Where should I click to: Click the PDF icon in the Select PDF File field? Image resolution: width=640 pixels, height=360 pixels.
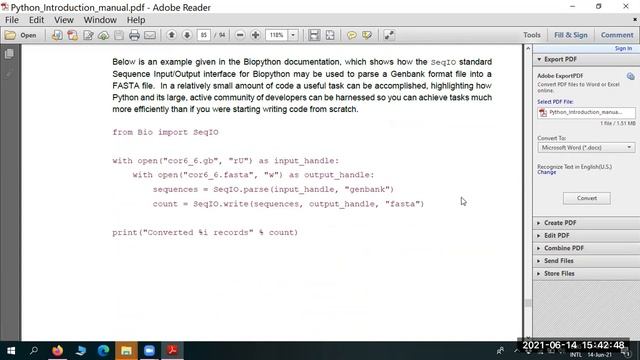point(543,113)
